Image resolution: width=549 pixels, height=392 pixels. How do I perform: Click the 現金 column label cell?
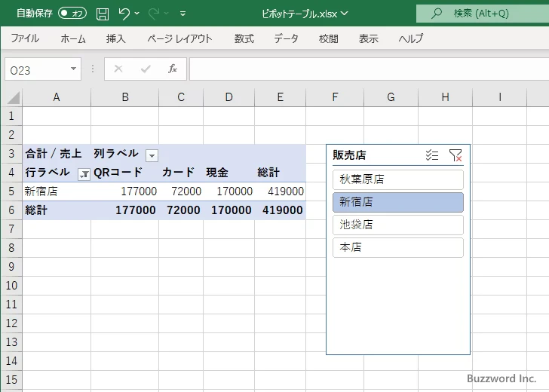tap(229, 173)
